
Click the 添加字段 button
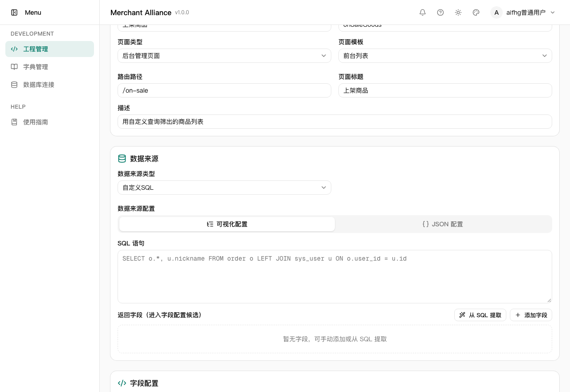pos(531,315)
